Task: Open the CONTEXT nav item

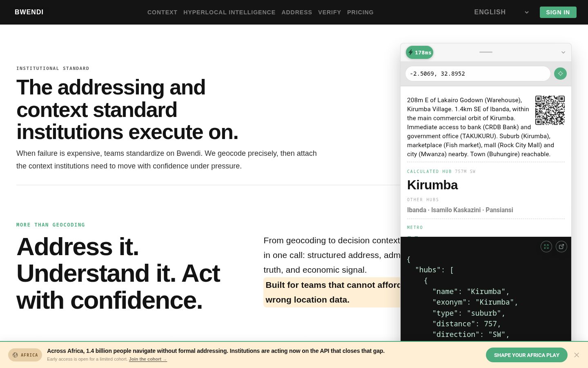Action: point(163,12)
